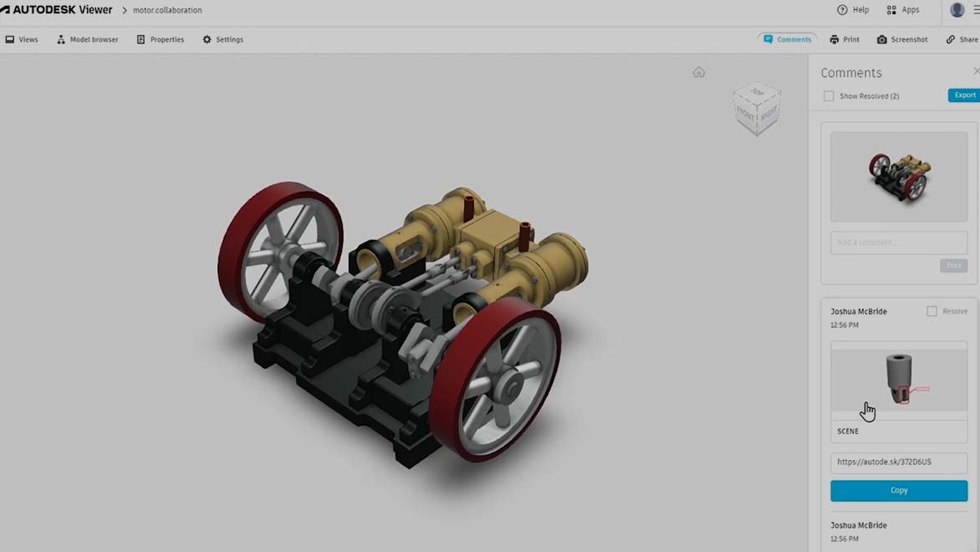
Task: Open the viewer Settings
Action: coord(222,39)
